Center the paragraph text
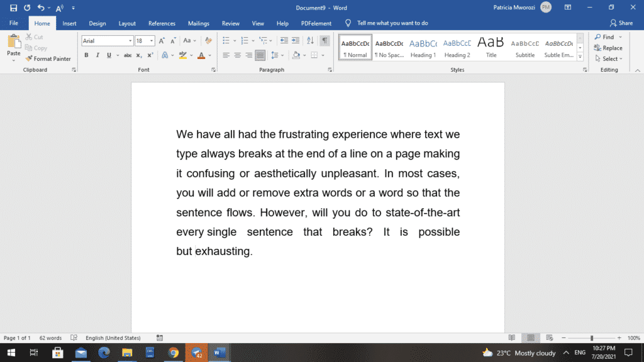The width and height of the screenshot is (644, 362). click(x=237, y=55)
